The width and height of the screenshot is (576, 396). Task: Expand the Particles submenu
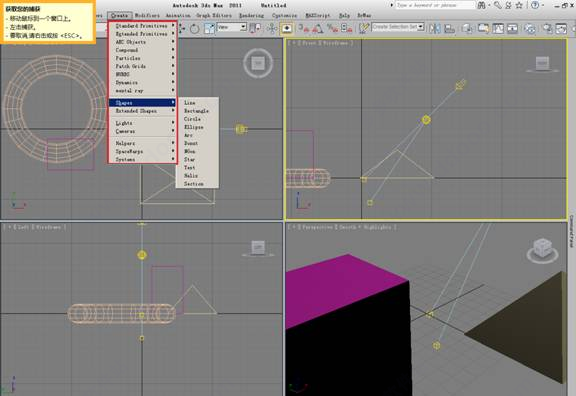tap(143, 58)
